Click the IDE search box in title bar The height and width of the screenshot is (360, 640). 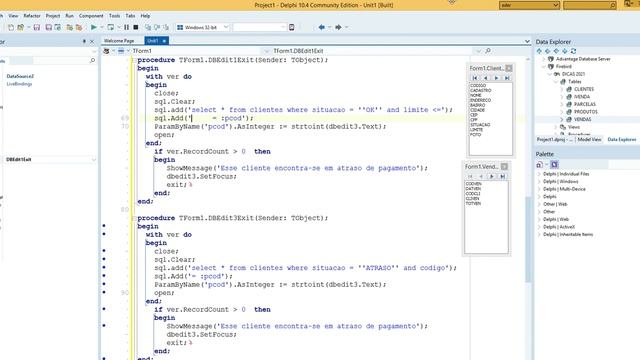pos(589,5)
